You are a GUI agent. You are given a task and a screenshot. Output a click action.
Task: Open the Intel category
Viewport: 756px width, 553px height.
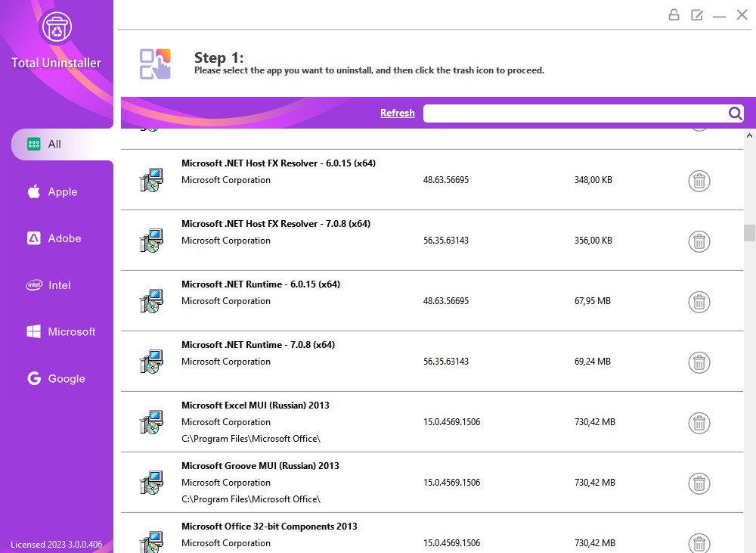[48, 285]
